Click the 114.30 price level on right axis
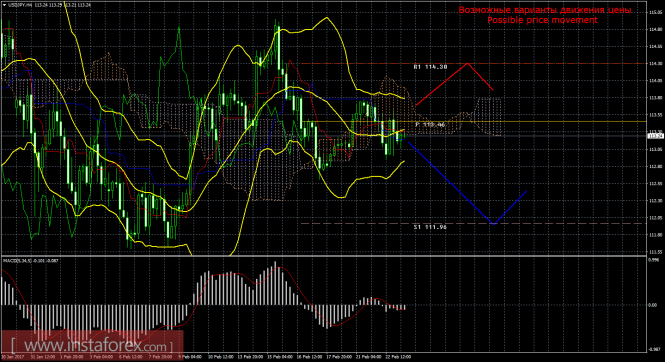 [x=656, y=64]
